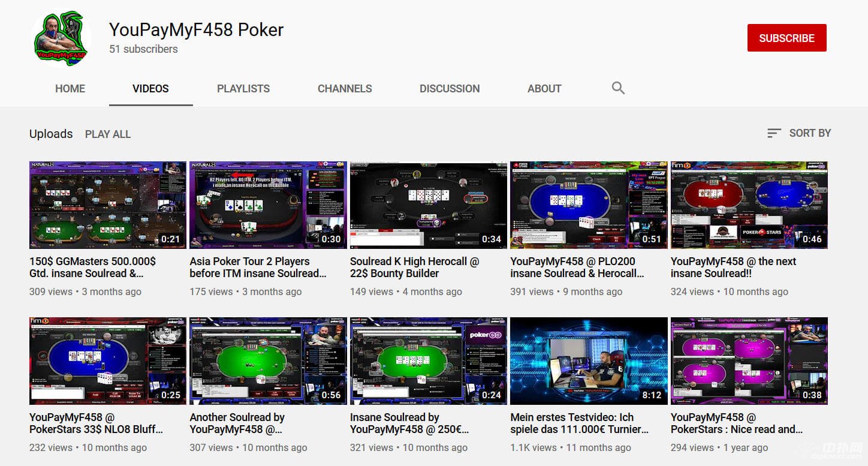This screenshot has height=466, width=868.
Task: Open the About tab
Action: point(544,88)
